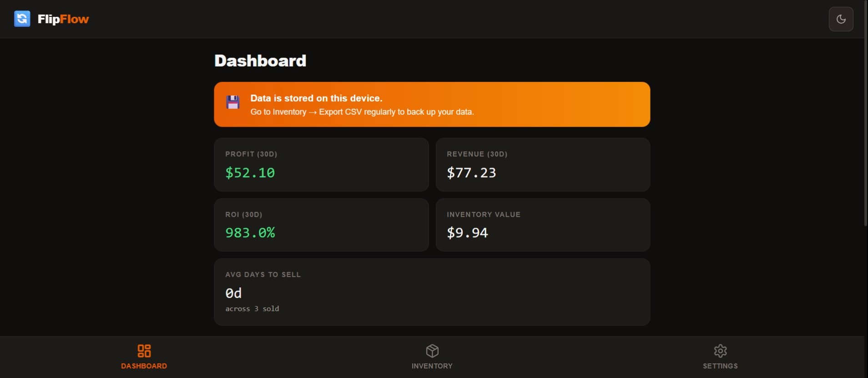Click the FlipFlow title text

64,19
